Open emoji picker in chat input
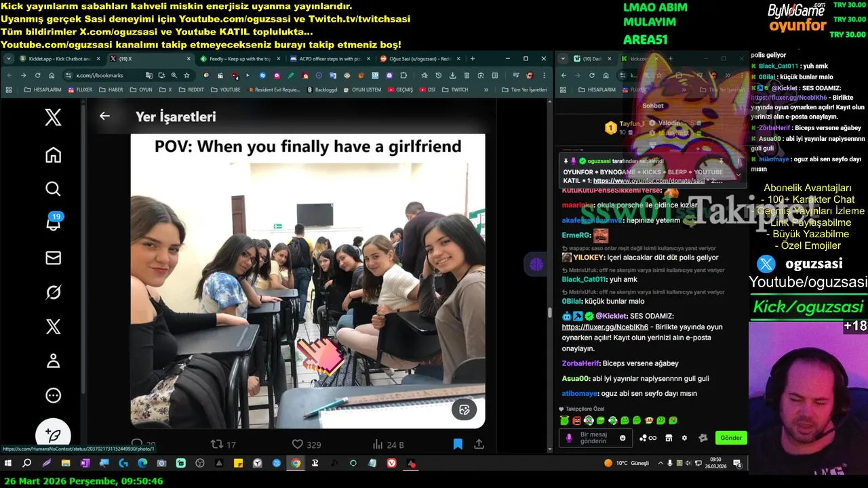868x488 pixels. pyautogui.click(x=623, y=438)
